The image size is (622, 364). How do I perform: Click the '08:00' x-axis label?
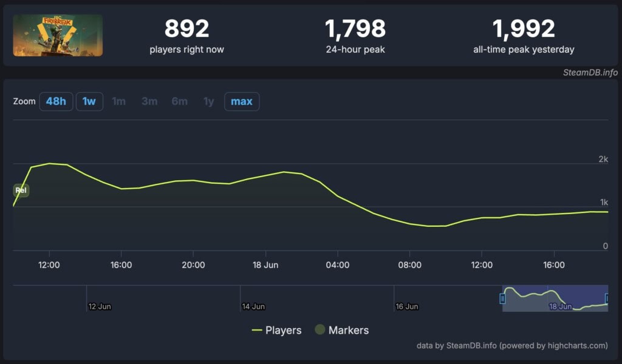pyautogui.click(x=410, y=265)
